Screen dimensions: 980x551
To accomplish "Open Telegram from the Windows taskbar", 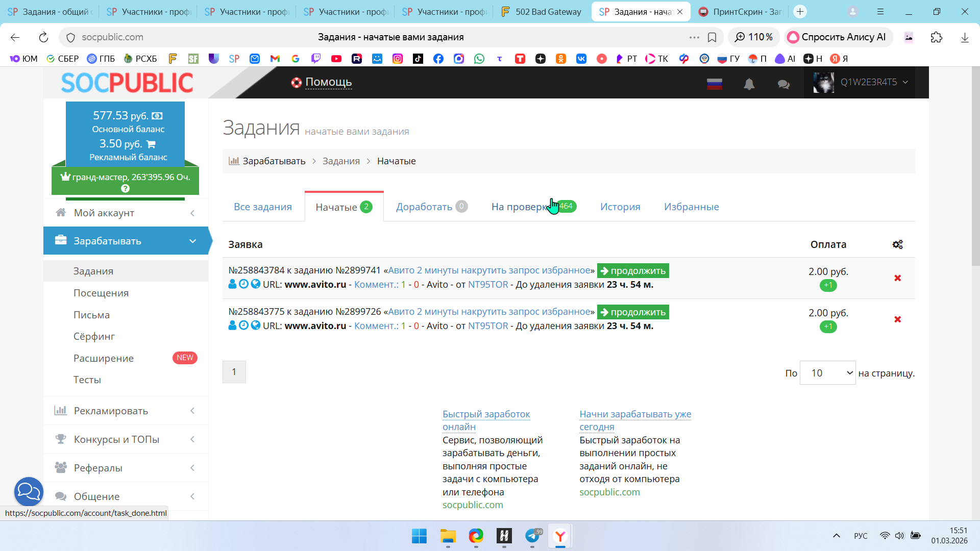I will tap(532, 536).
